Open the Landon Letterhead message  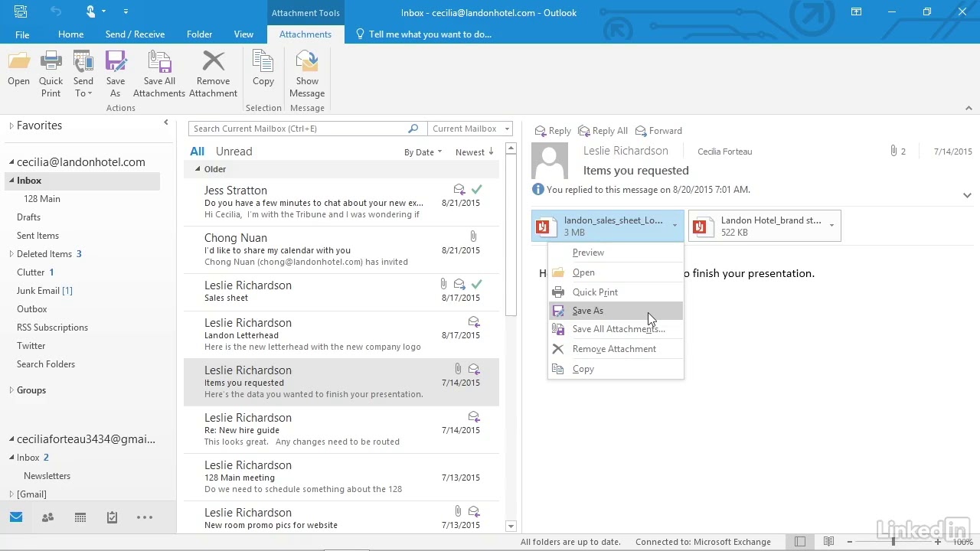point(341,335)
